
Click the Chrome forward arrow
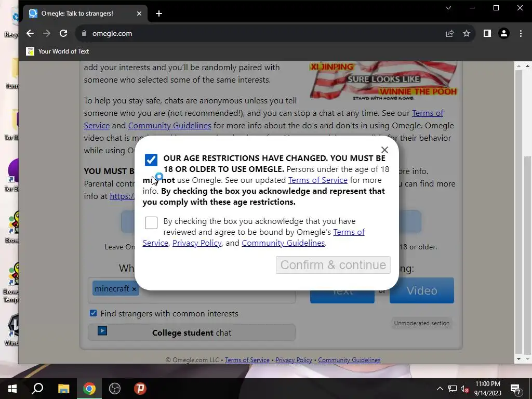point(46,33)
